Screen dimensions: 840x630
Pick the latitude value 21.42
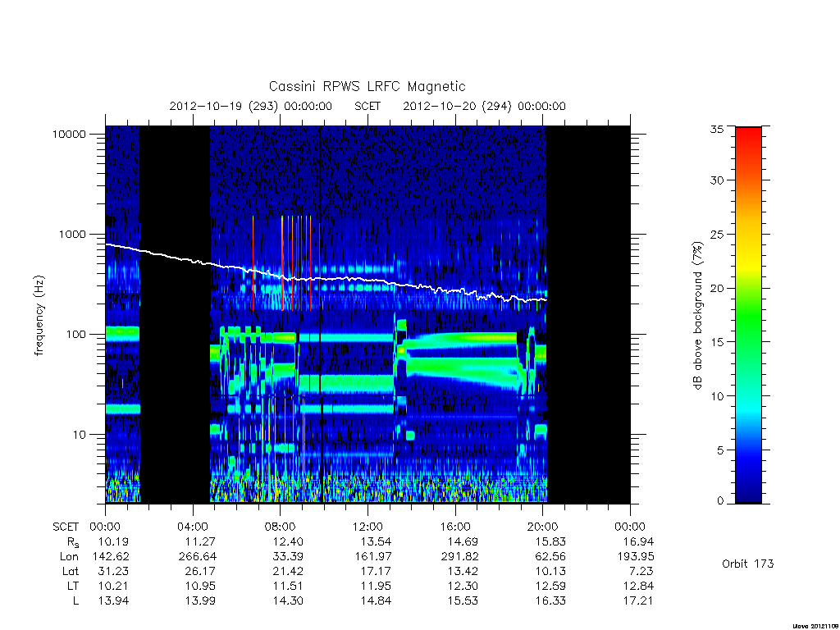[288, 572]
